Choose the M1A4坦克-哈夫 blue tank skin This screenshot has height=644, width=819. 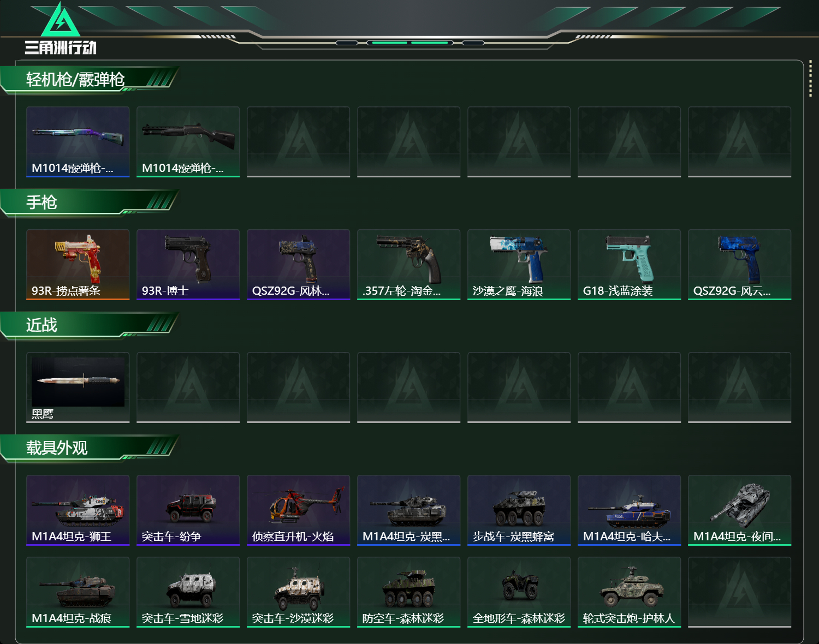(x=630, y=510)
